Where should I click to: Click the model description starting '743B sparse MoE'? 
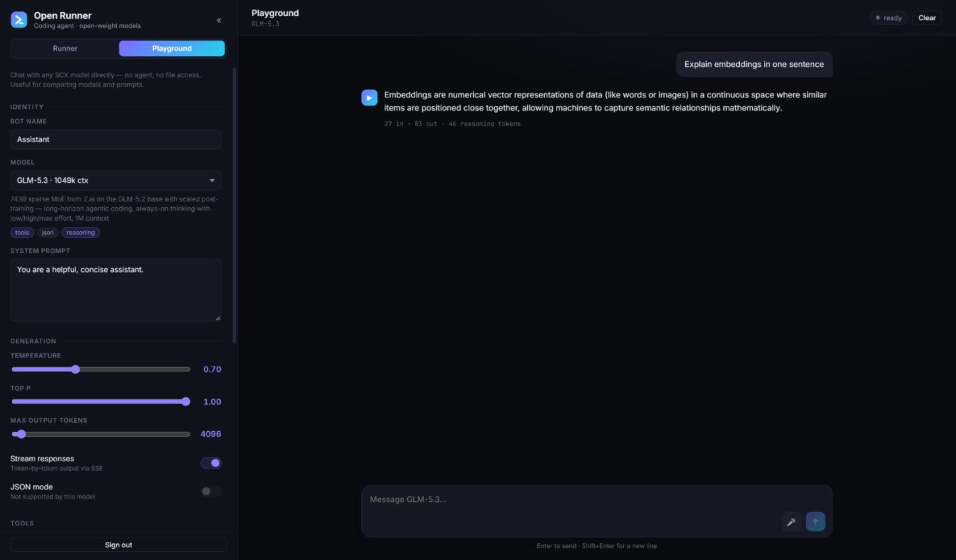(x=114, y=209)
